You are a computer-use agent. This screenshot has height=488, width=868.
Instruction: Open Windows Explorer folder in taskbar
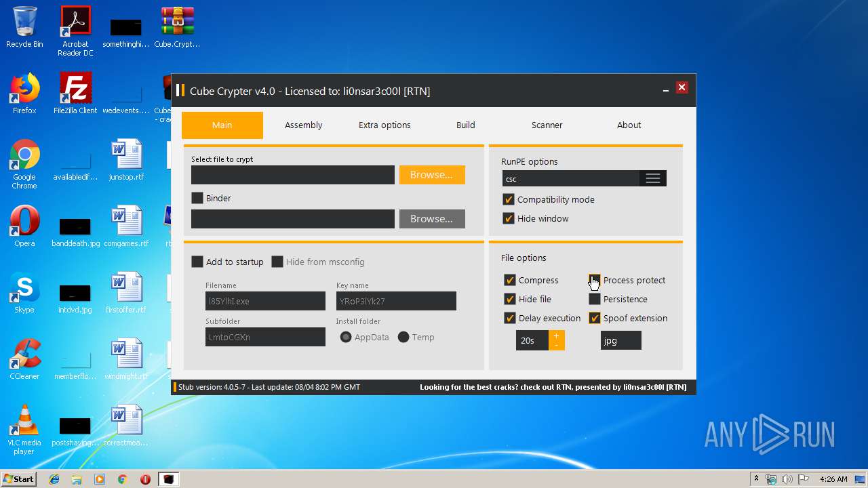point(77,479)
